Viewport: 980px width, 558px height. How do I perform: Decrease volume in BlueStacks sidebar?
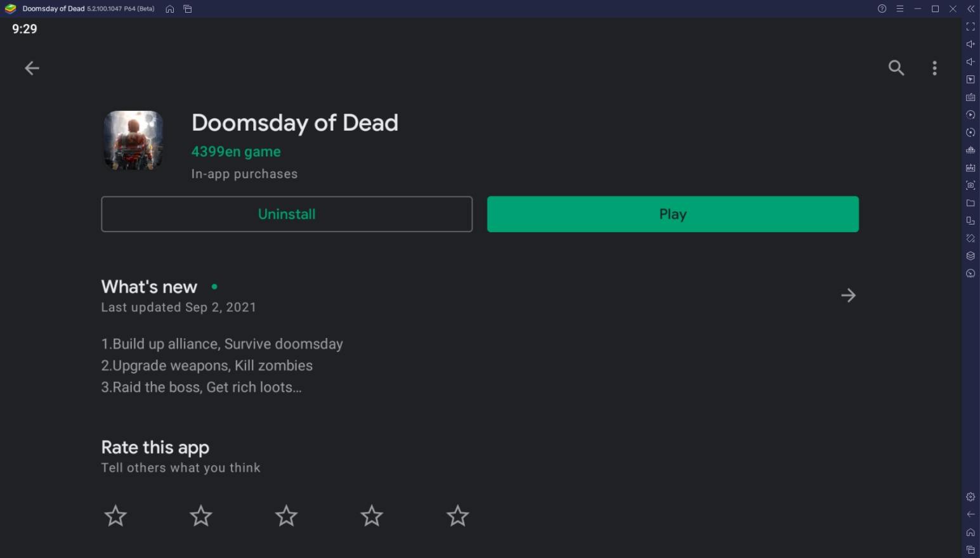(970, 62)
